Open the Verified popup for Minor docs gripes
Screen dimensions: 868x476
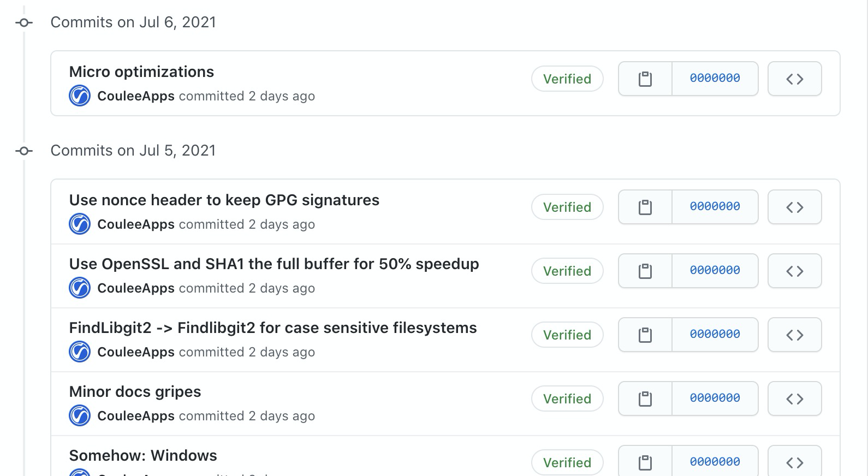pyautogui.click(x=567, y=398)
